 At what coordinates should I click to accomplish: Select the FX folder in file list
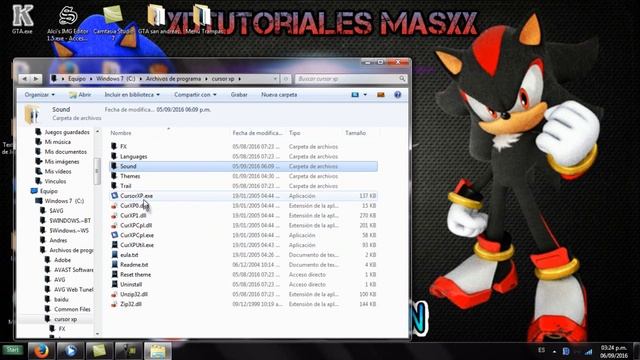(x=243, y=147)
